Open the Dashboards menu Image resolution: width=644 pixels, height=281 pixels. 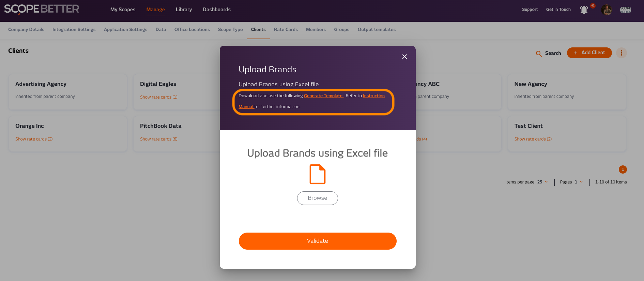tap(216, 10)
